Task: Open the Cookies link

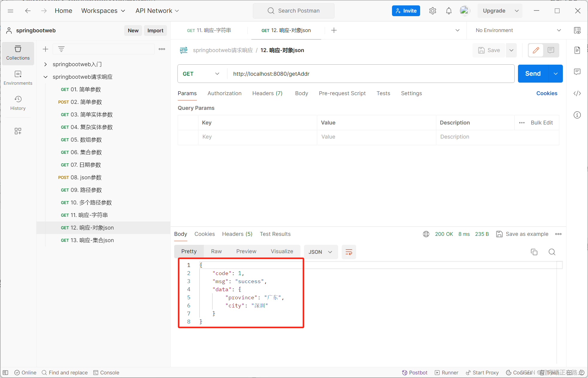Action: (x=547, y=93)
